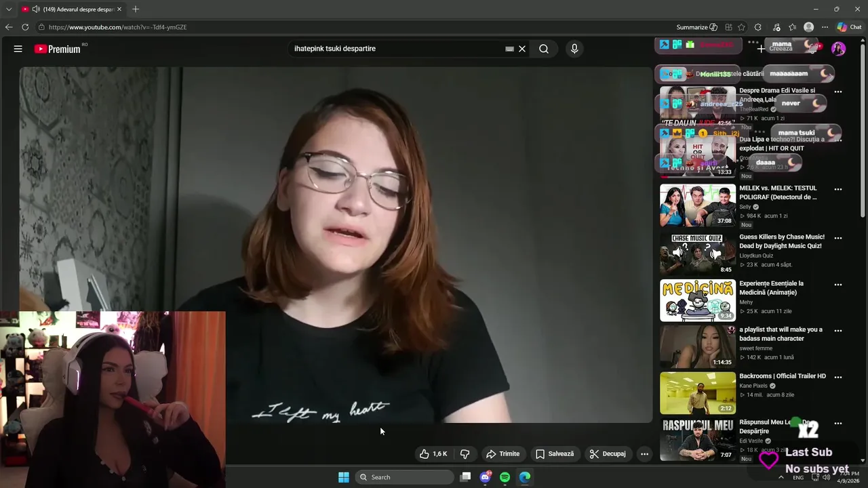Open Task View on taskbar

465,477
